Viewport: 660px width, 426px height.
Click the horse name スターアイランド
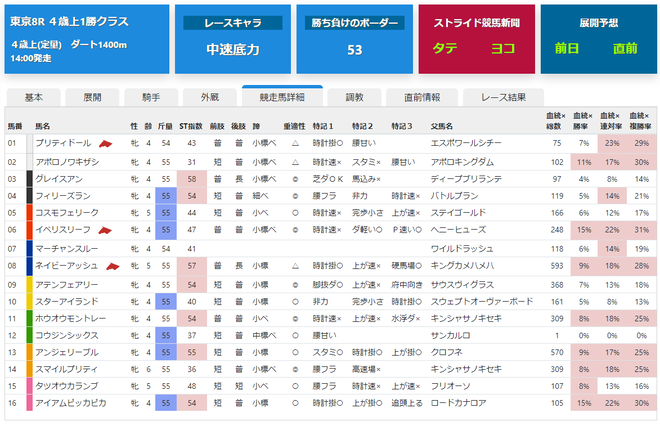click(67, 302)
